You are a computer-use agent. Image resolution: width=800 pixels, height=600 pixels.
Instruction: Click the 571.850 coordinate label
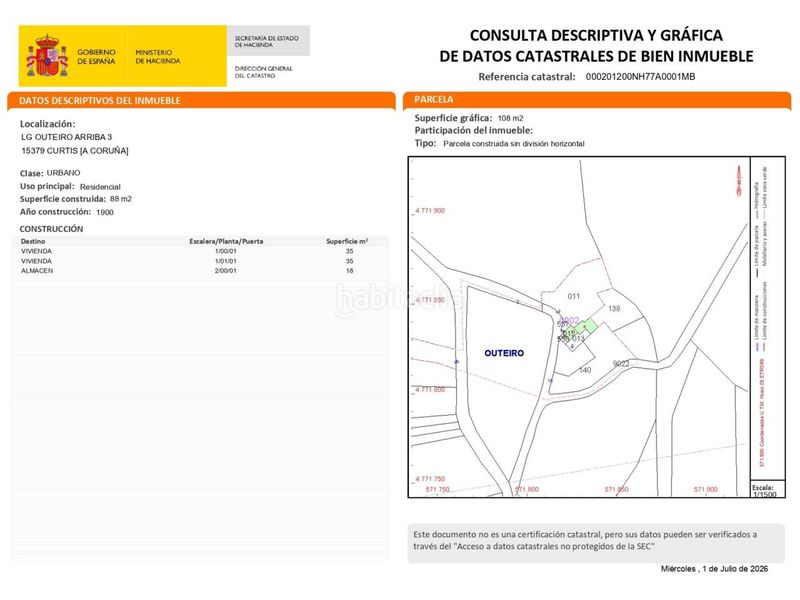point(616,489)
